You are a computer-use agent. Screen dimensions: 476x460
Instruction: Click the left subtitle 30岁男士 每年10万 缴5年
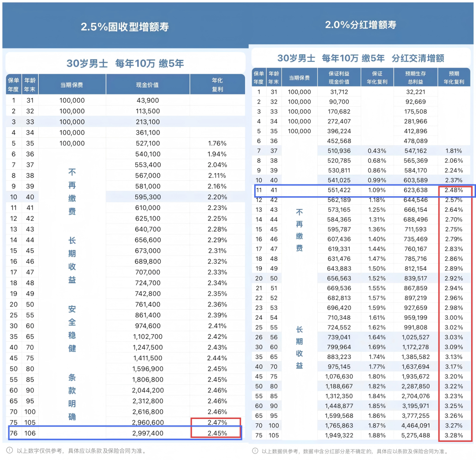pos(125,64)
